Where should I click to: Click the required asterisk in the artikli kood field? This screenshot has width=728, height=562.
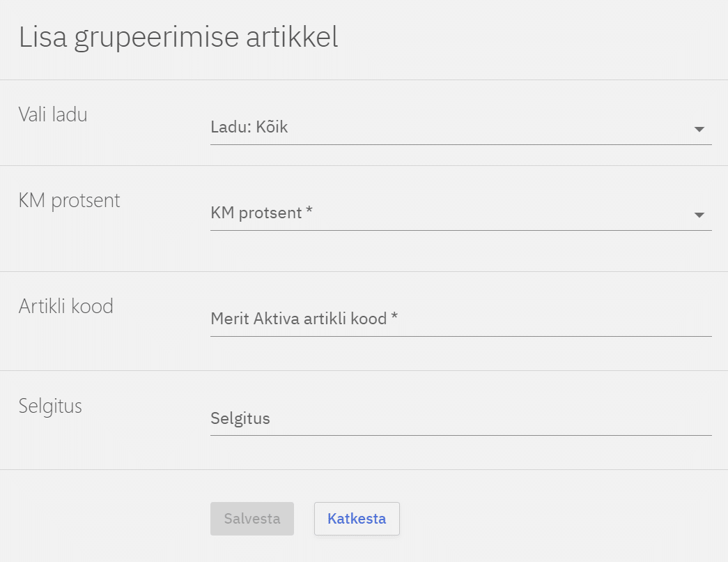(394, 319)
